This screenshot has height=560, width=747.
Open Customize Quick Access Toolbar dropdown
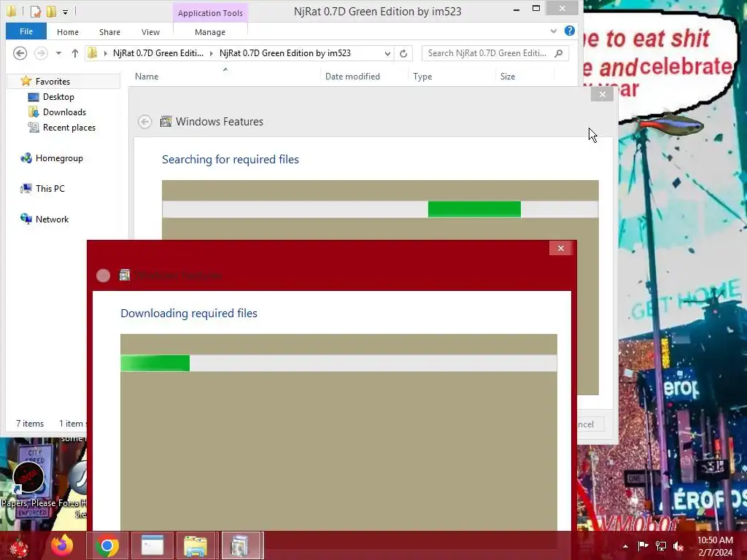(x=65, y=12)
